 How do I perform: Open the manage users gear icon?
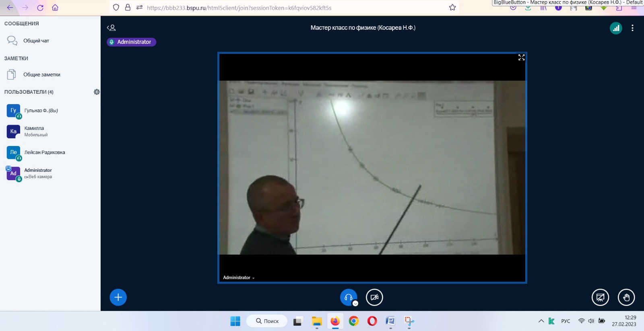coord(97,92)
